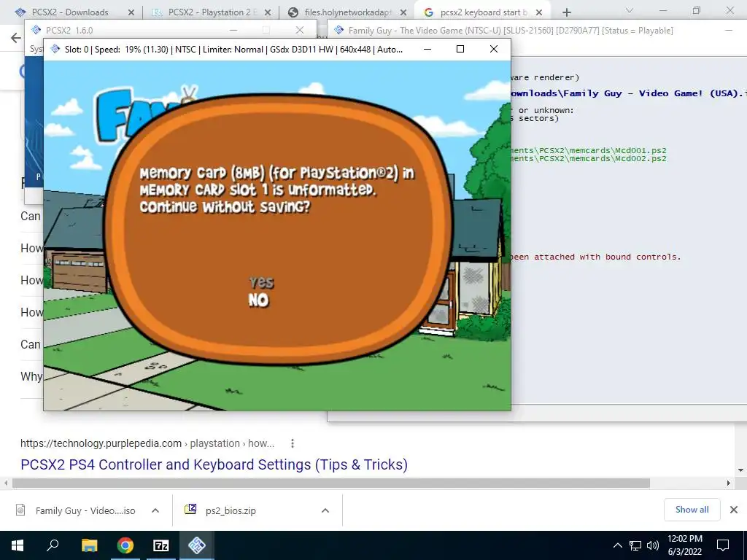Open 7-Zip from taskbar

161,545
